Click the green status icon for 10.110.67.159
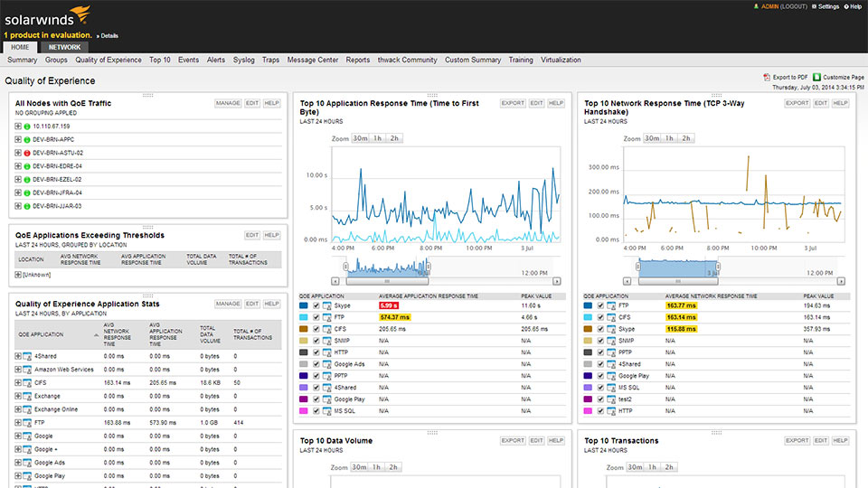 [27, 127]
